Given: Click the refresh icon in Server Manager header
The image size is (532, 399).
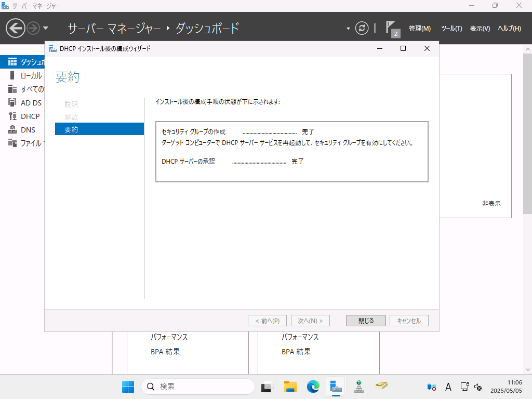Looking at the screenshot, I should [x=362, y=28].
